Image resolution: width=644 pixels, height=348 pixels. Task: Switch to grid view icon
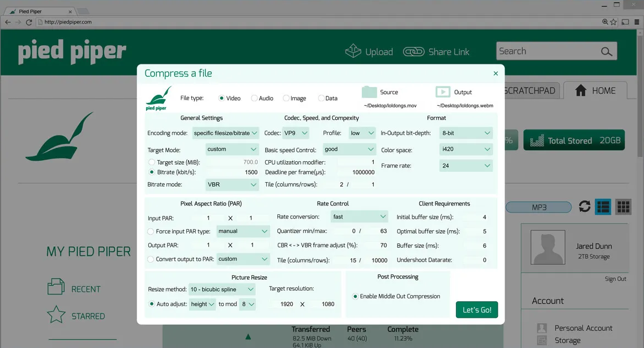(x=623, y=206)
